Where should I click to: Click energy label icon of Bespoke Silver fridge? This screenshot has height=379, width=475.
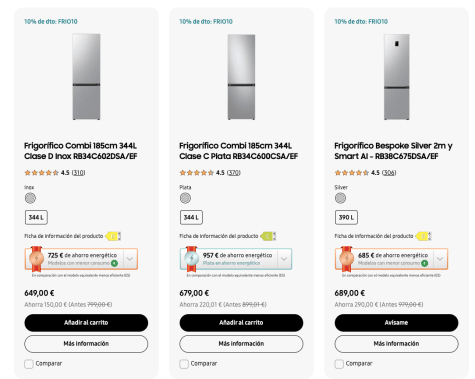pyautogui.click(x=423, y=236)
